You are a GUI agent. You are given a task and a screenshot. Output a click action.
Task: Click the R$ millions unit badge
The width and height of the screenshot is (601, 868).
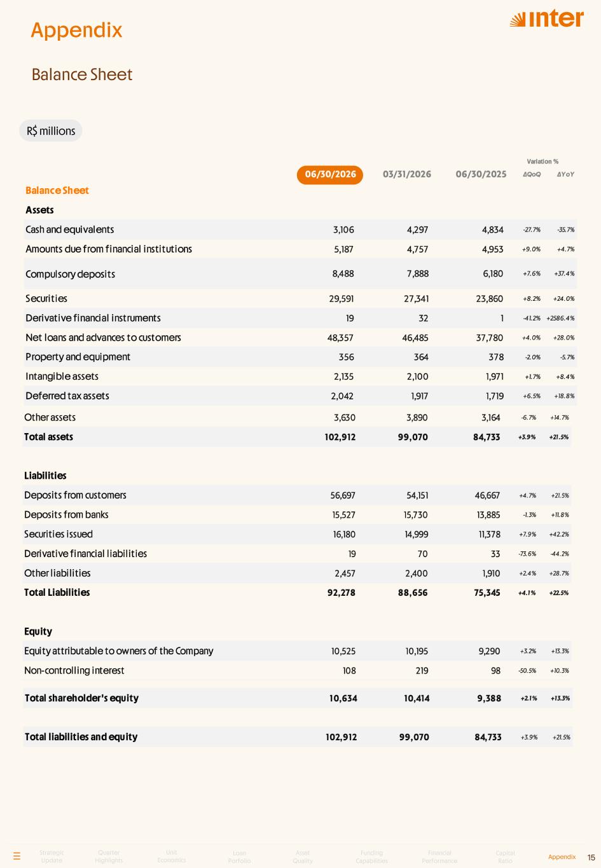[51, 130]
